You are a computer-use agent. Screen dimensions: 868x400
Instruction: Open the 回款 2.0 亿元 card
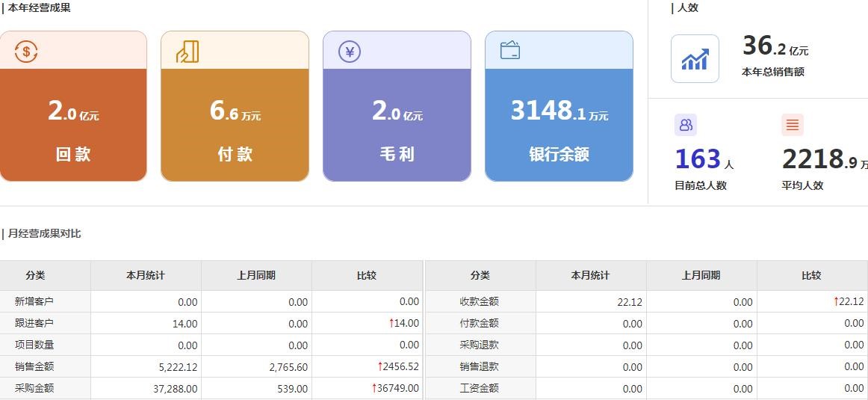[73, 106]
